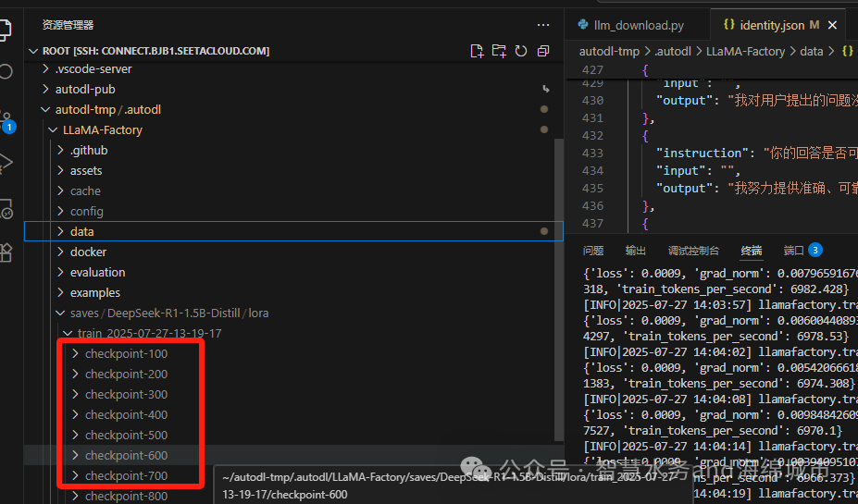Click line number 430 in the editor

pos(592,101)
